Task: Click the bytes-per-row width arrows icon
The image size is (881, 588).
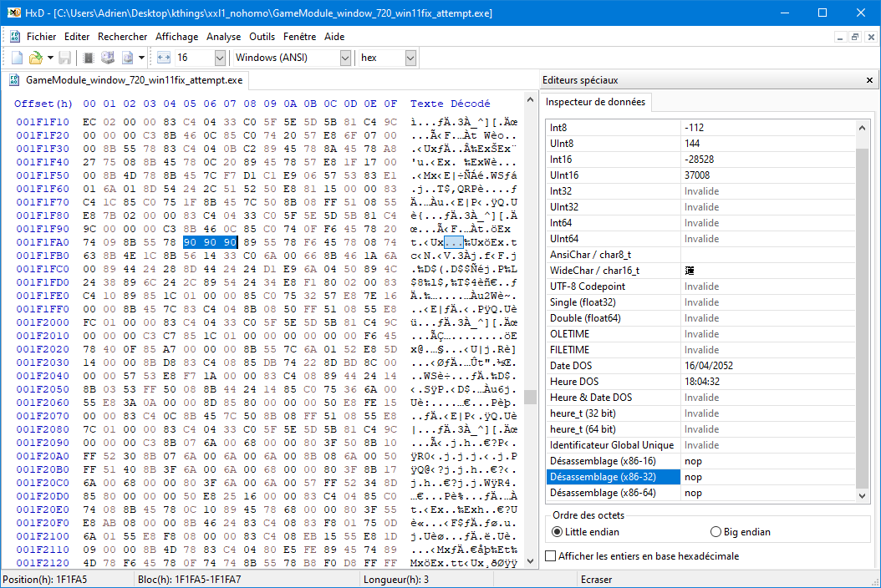Action: [x=164, y=58]
